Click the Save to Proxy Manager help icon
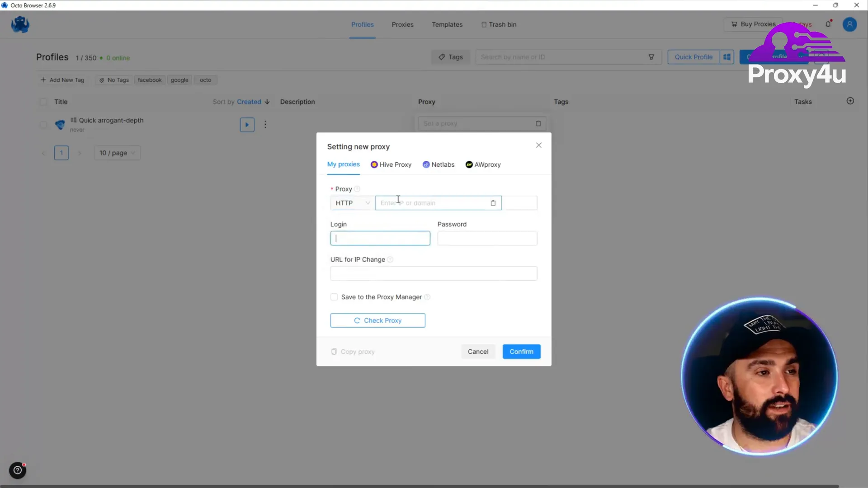 (x=427, y=297)
